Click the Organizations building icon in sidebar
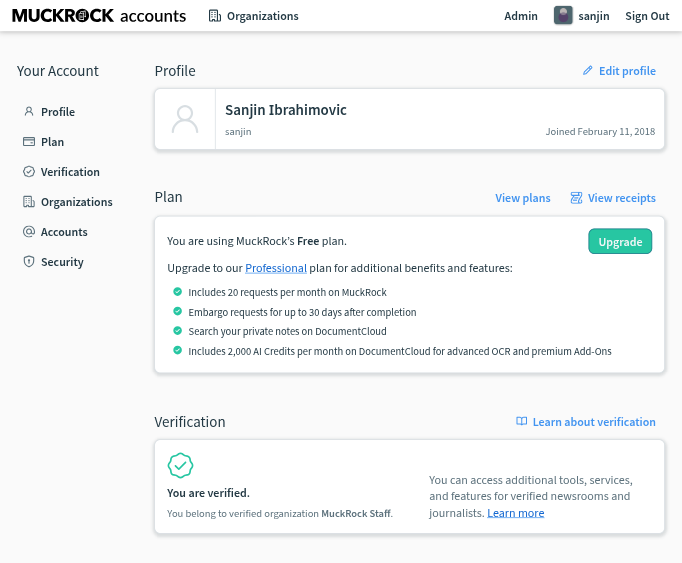 point(29,202)
